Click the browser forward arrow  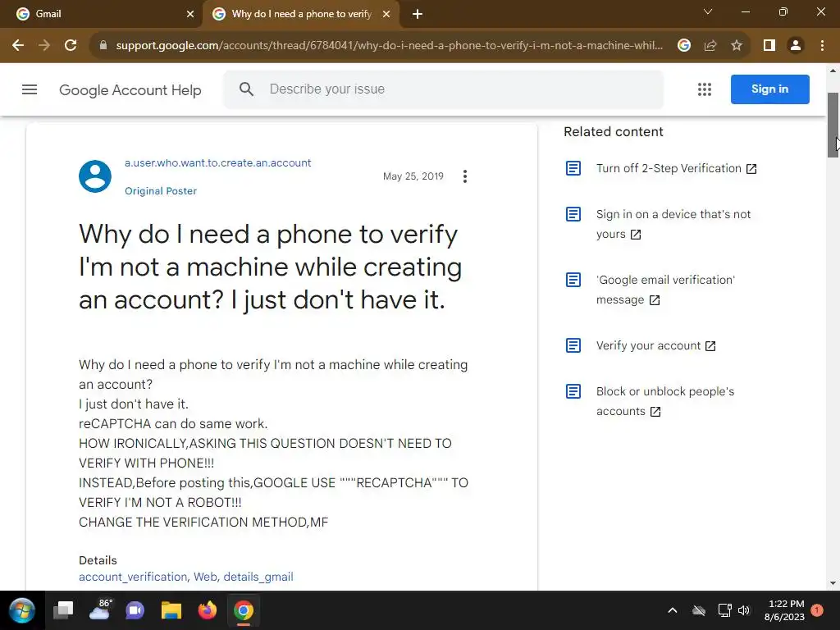[44, 46]
